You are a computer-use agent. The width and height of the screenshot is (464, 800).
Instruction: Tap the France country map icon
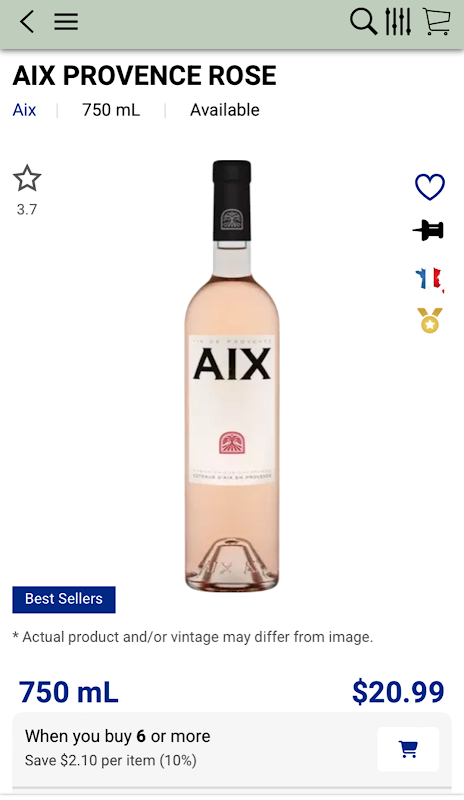pyautogui.click(x=429, y=279)
